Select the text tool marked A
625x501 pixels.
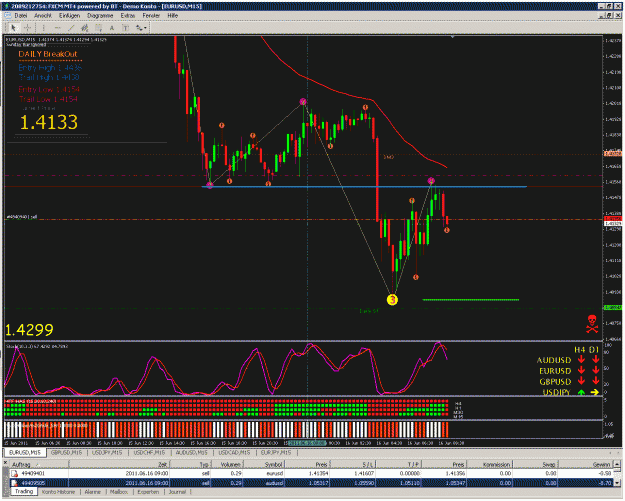(x=112, y=28)
